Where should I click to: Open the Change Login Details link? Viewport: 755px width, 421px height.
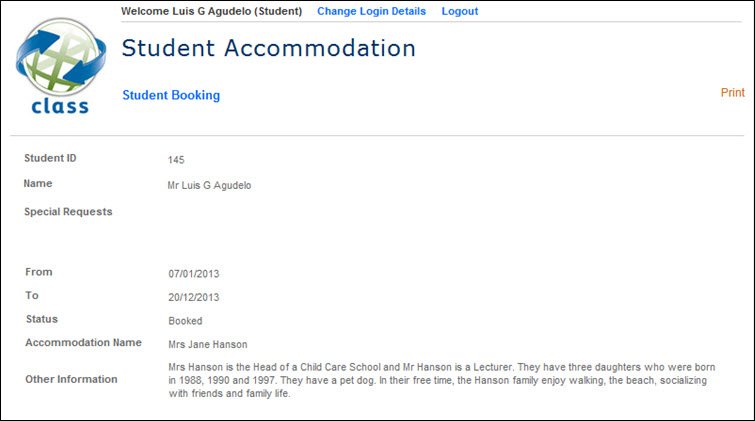pos(371,11)
